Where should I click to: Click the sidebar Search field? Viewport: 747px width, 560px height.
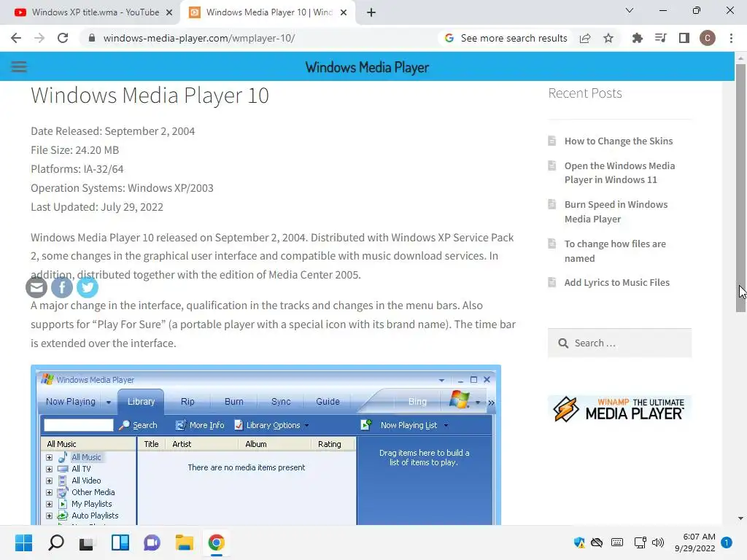coord(619,343)
